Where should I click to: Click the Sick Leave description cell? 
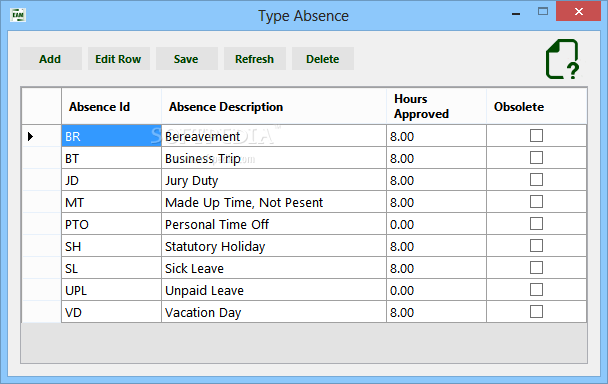tap(274, 268)
